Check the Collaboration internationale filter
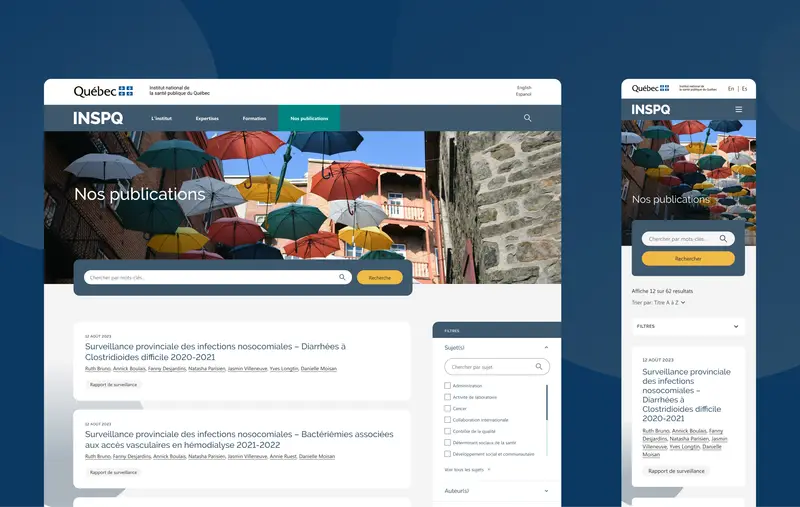 coord(447,420)
